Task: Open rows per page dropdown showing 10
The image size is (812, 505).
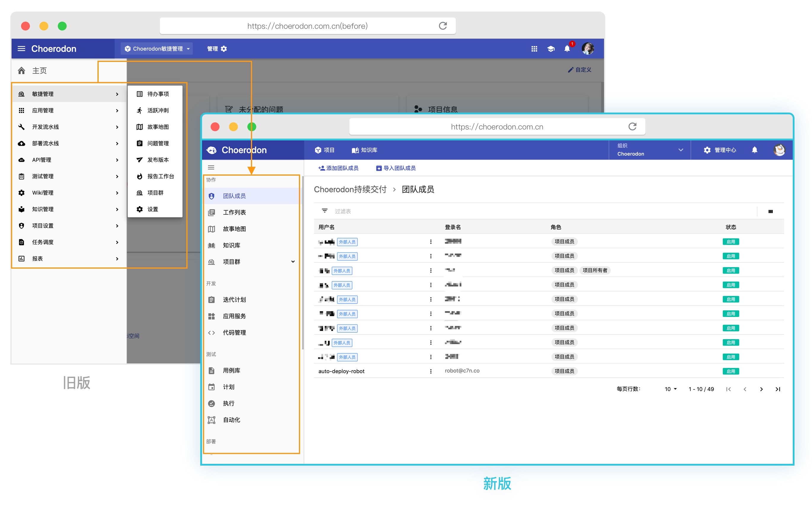Action: (x=670, y=389)
